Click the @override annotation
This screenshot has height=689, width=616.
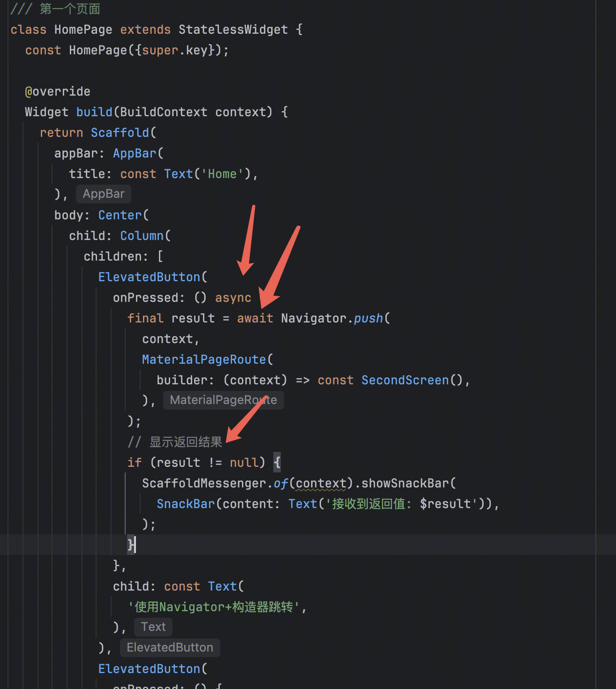click(x=58, y=91)
